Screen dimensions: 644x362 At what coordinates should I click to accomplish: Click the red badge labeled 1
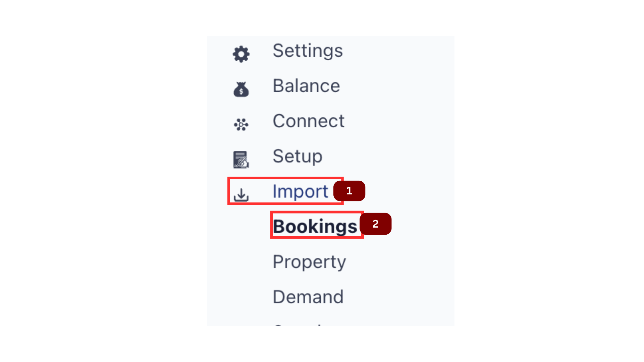coord(349,191)
